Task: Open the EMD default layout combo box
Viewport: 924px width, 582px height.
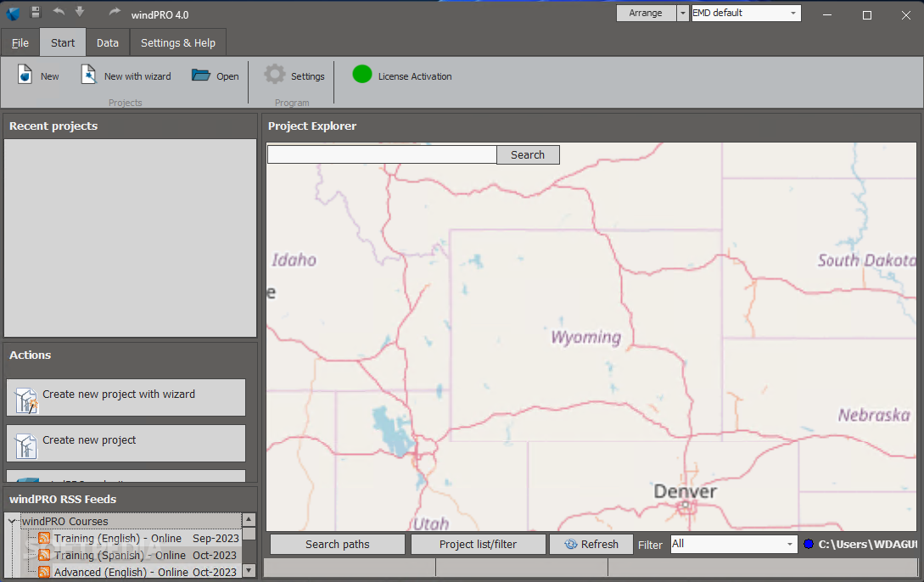Action: coord(746,13)
